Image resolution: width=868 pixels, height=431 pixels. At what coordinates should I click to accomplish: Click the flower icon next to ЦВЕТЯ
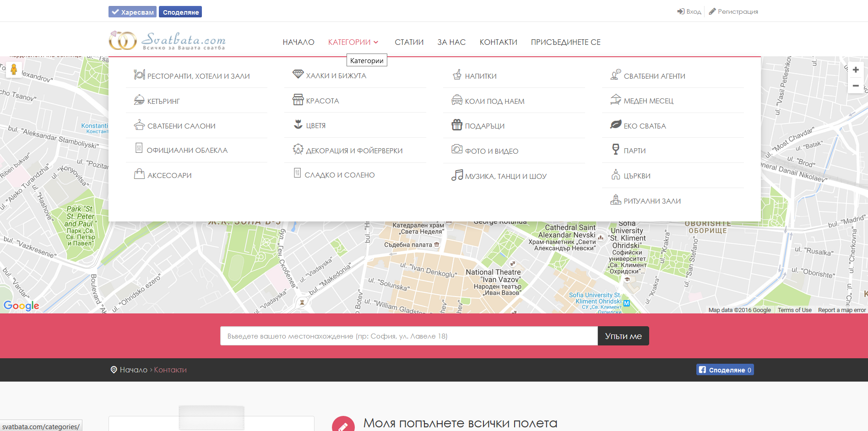click(298, 124)
